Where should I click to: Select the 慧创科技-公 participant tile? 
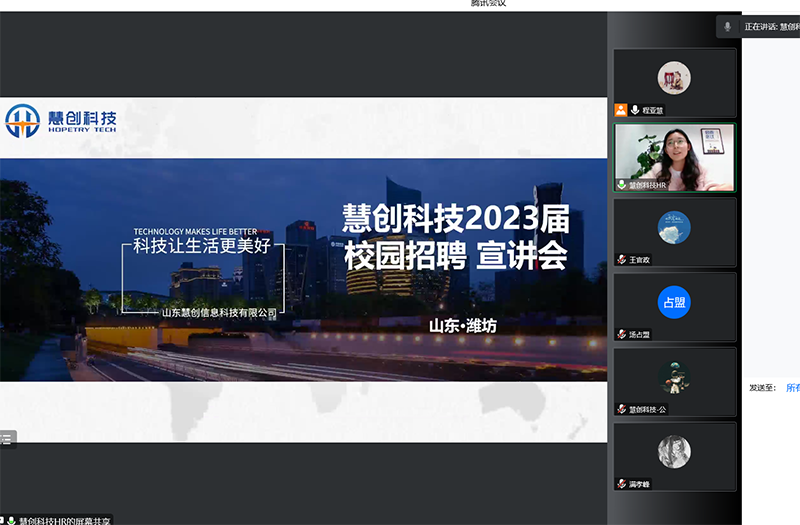coord(674,377)
